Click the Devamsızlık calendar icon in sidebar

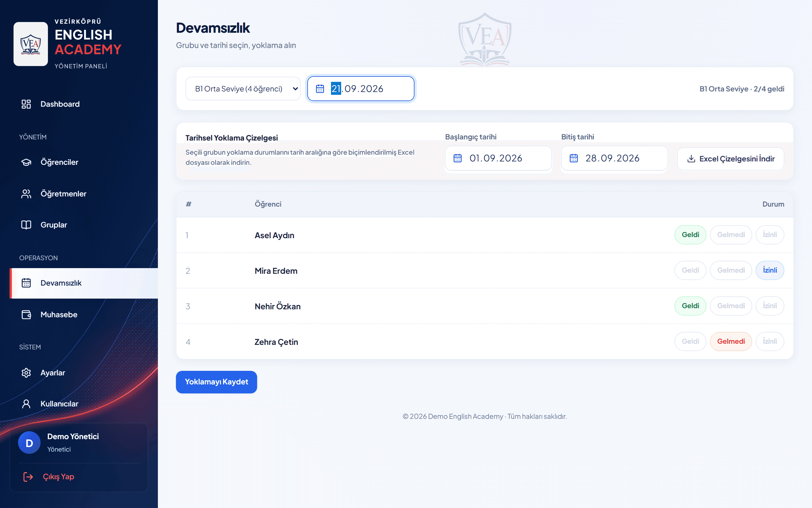(26, 283)
